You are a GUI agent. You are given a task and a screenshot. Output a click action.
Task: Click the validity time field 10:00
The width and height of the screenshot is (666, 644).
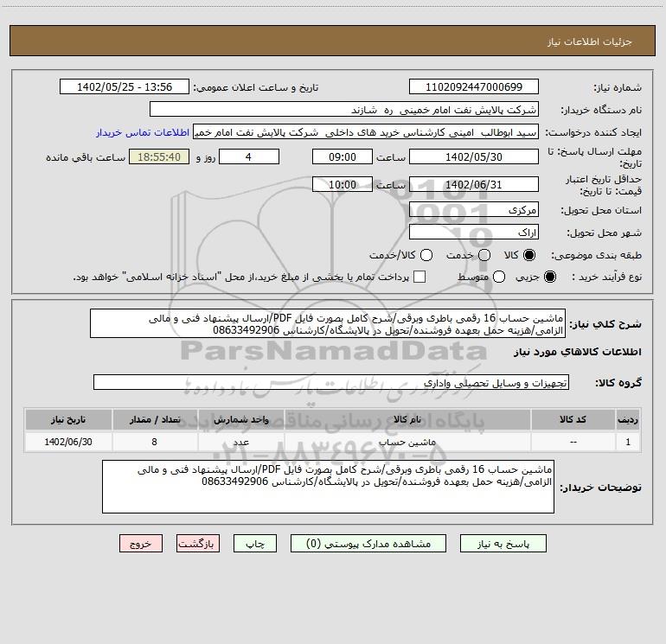(343, 184)
